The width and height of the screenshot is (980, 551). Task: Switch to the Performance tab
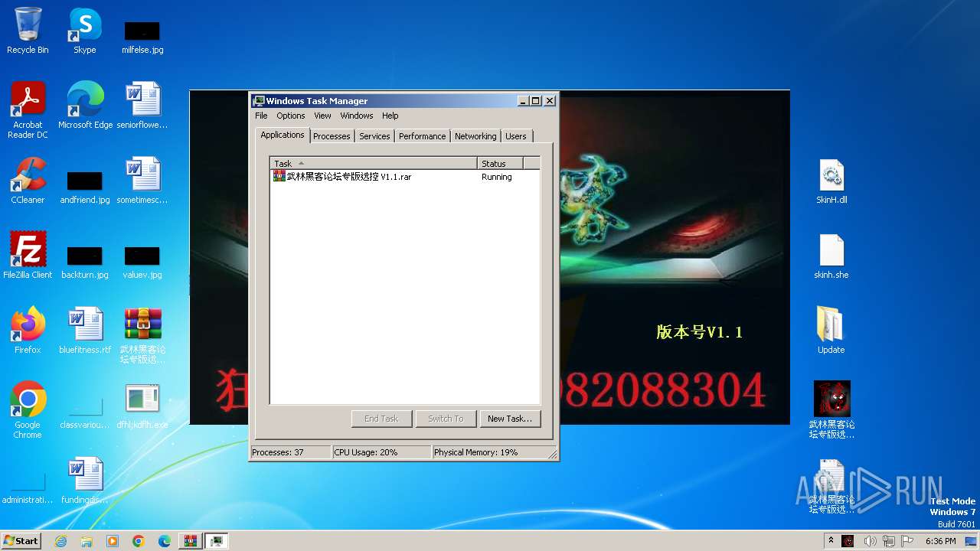tap(422, 136)
